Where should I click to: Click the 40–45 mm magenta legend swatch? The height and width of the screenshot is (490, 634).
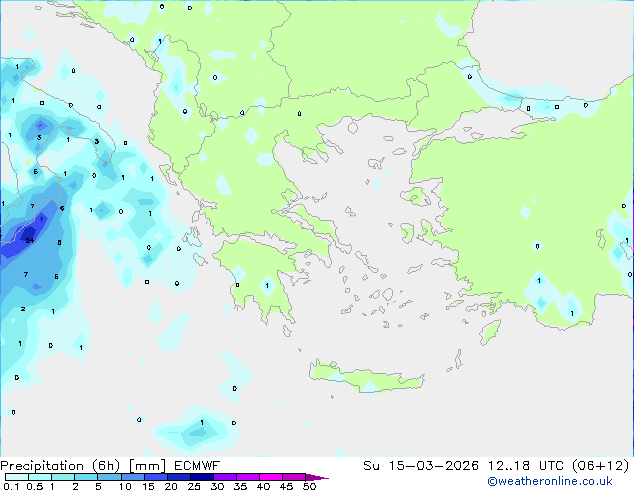271,477
